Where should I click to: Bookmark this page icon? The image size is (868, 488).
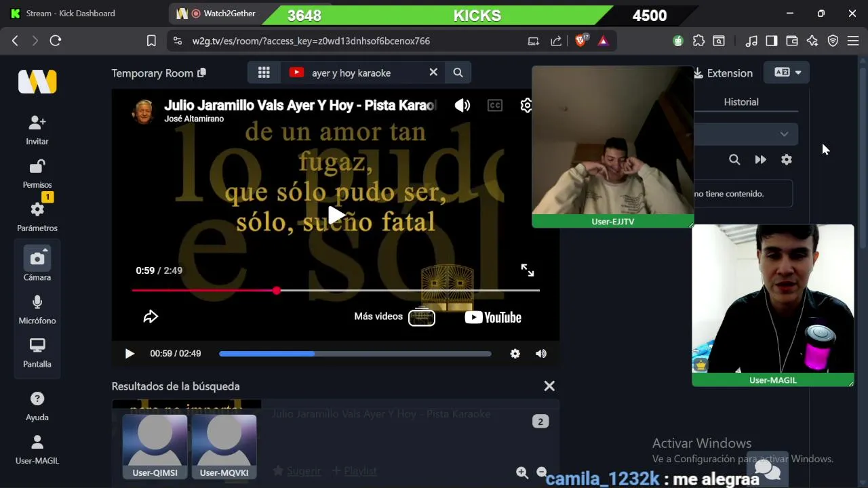[x=151, y=41]
